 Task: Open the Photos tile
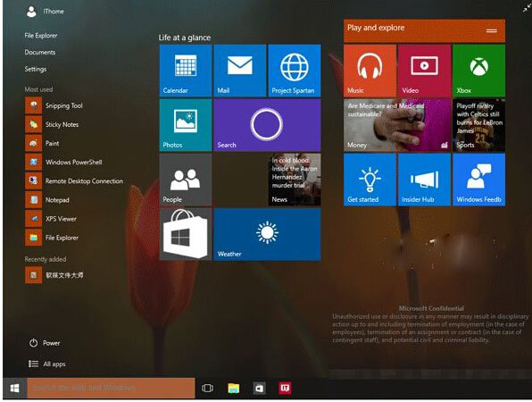tap(186, 125)
